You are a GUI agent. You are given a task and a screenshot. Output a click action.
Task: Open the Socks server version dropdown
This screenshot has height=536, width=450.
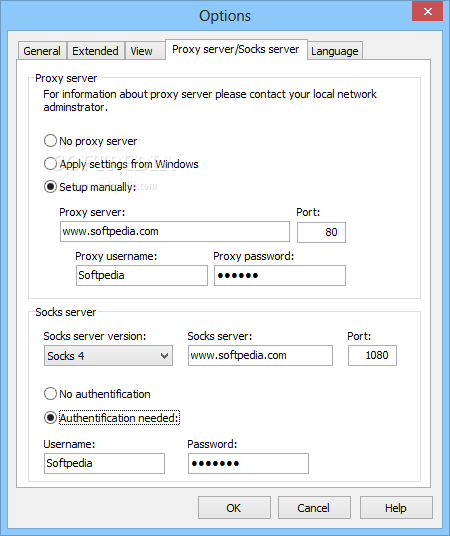click(108, 356)
